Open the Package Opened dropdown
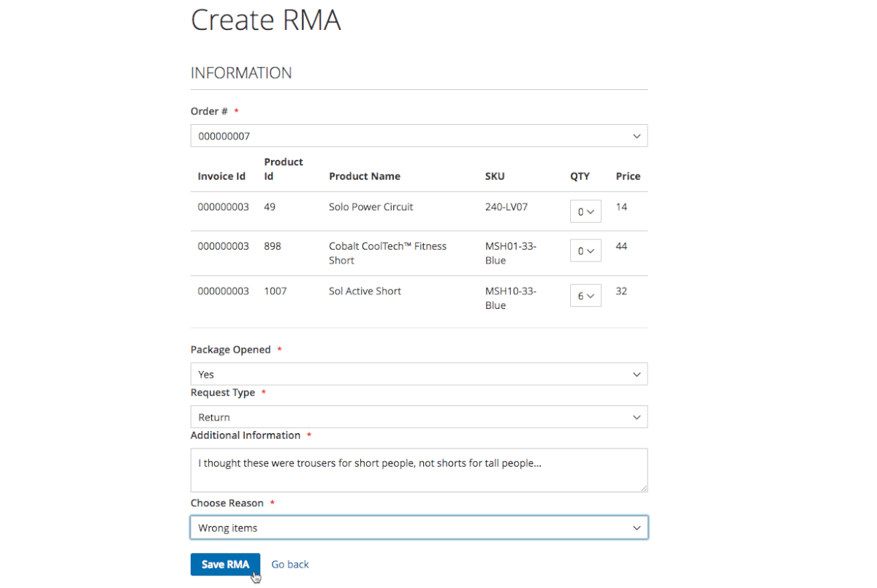877x588 pixels. point(419,374)
